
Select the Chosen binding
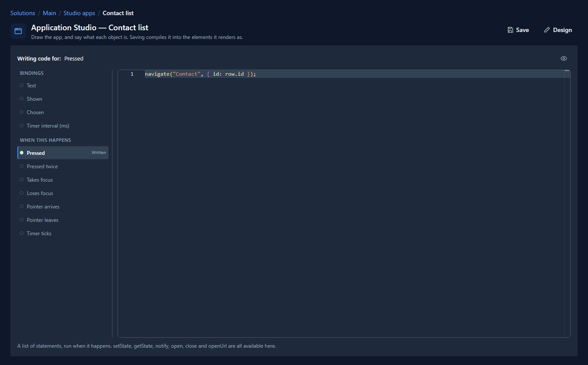coord(63,112)
